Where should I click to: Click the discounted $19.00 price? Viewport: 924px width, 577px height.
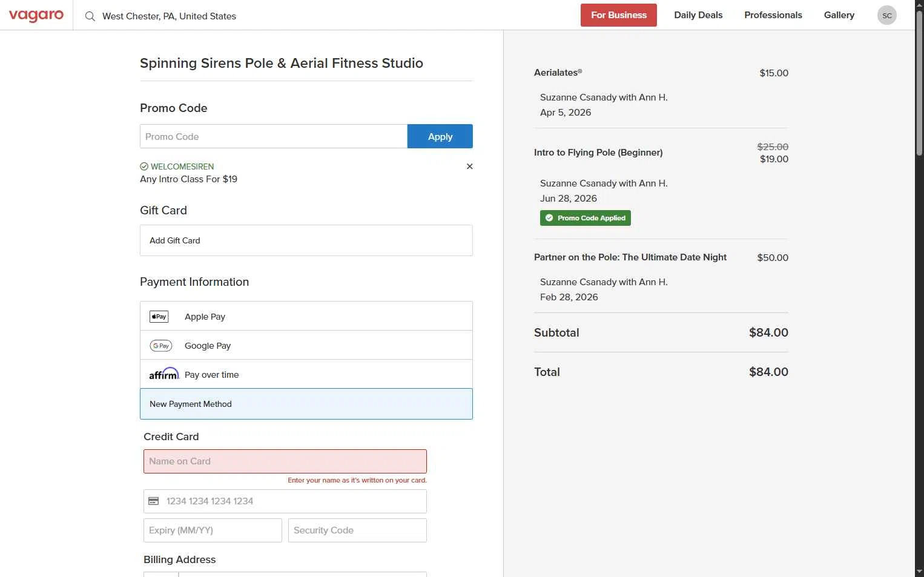[x=774, y=159]
